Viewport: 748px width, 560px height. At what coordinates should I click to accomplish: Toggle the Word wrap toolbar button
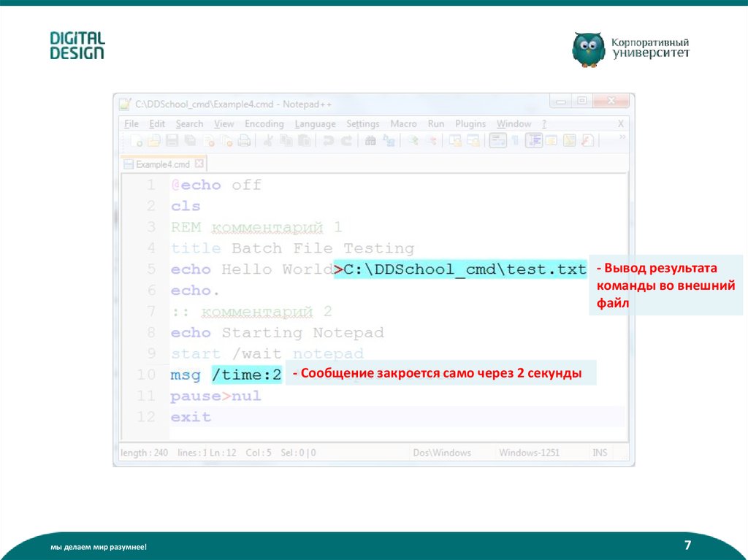point(498,141)
